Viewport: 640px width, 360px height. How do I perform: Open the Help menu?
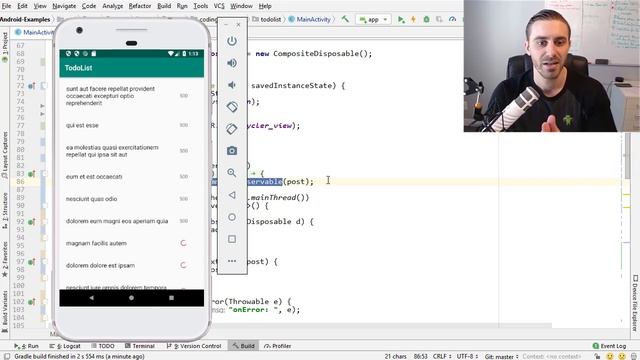pos(265,6)
